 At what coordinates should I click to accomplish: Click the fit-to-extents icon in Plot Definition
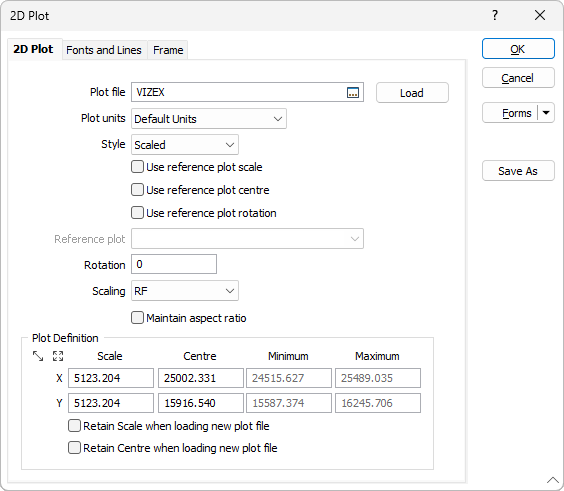click(58, 356)
